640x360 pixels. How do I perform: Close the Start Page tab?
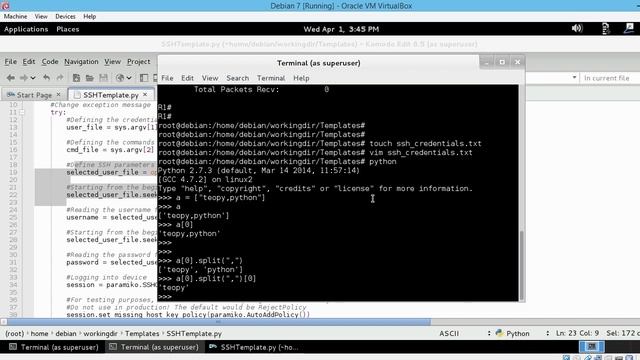58,94
